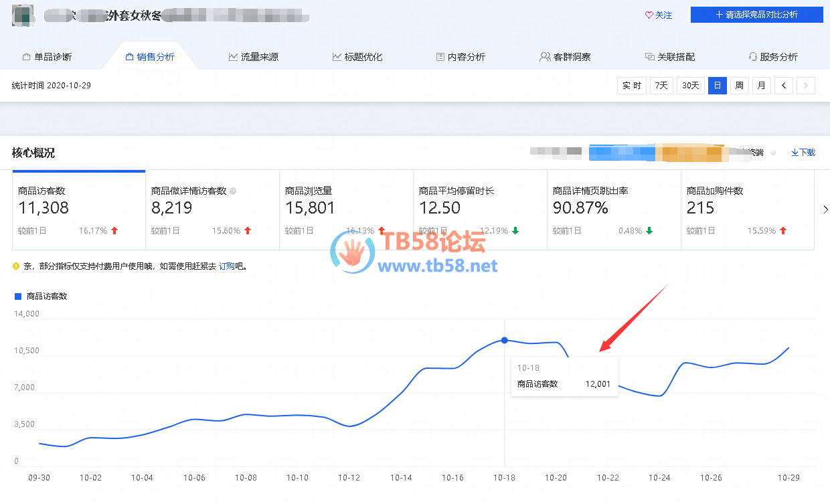Select the 商品访客数 metric card

point(79,210)
